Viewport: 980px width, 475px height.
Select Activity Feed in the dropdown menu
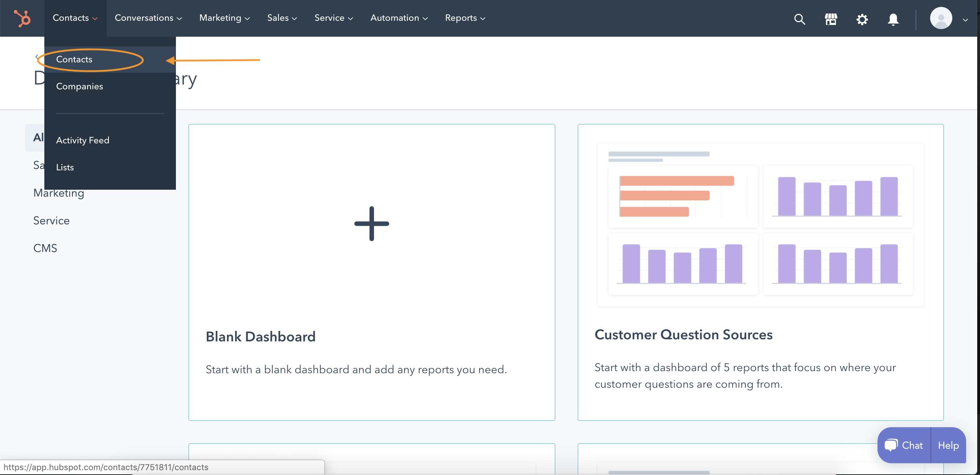110,140
